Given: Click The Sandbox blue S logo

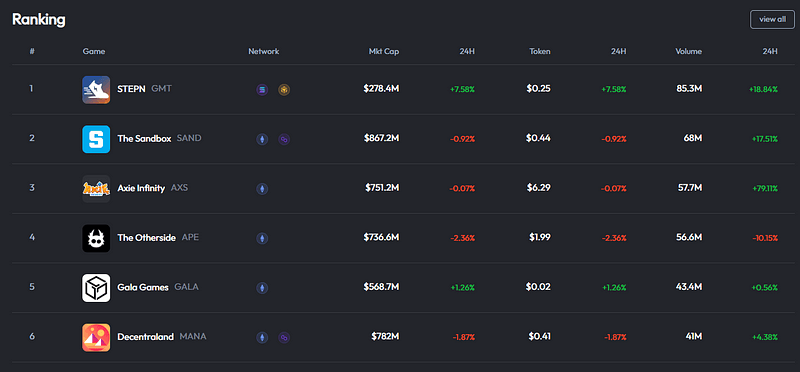Looking at the screenshot, I should tap(96, 139).
